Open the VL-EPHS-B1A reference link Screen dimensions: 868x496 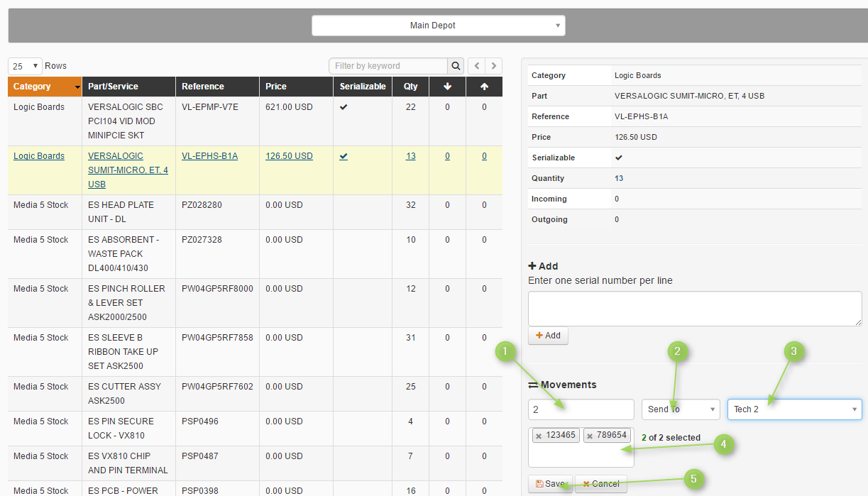[x=209, y=156]
